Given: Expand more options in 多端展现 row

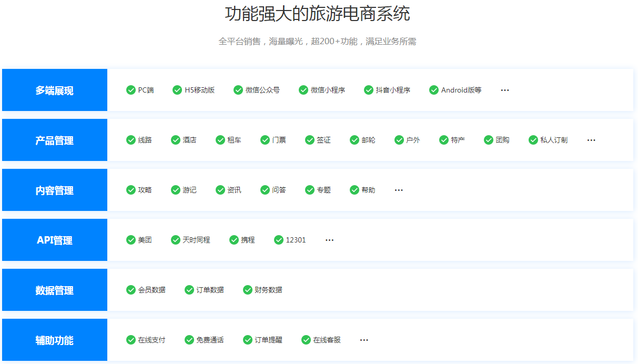Looking at the screenshot, I should coord(505,90).
